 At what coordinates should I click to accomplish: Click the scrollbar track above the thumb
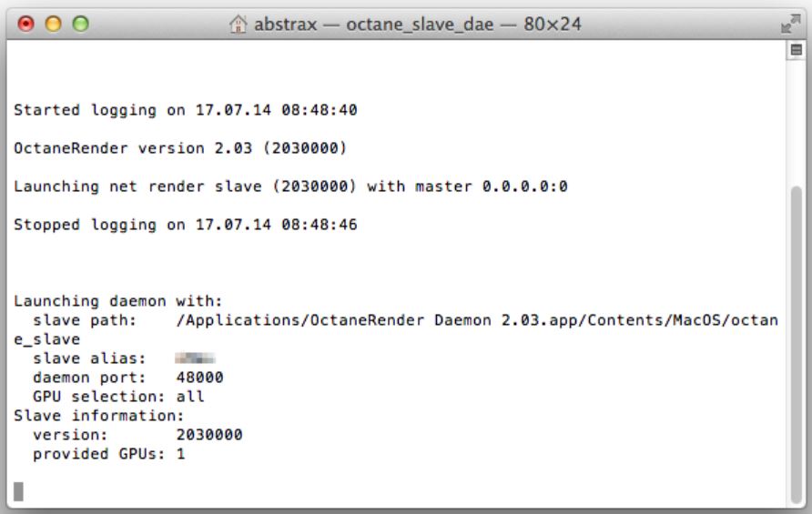click(x=798, y=118)
